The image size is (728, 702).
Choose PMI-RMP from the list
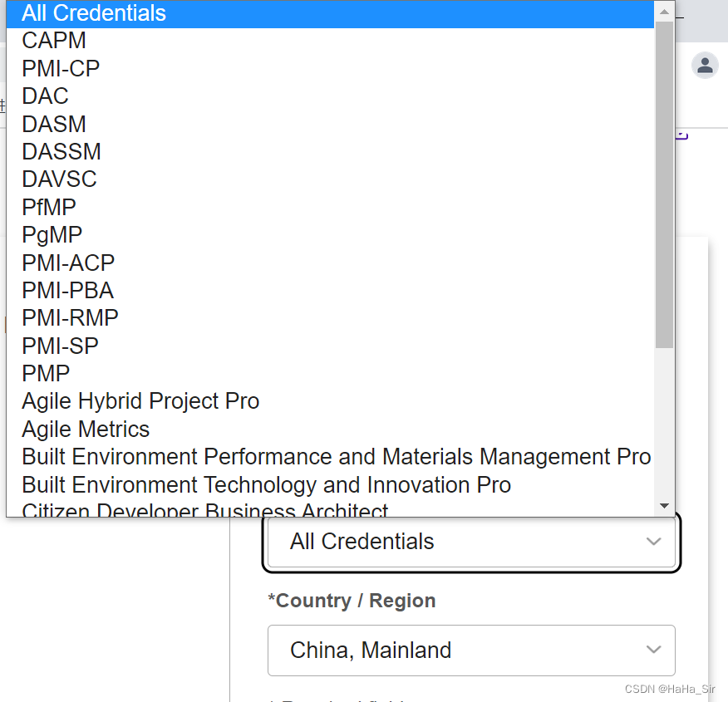(x=330, y=318)
